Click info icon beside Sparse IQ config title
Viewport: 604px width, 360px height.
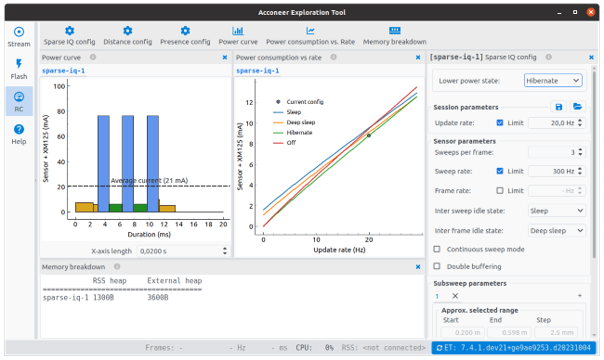coord(549,57)
